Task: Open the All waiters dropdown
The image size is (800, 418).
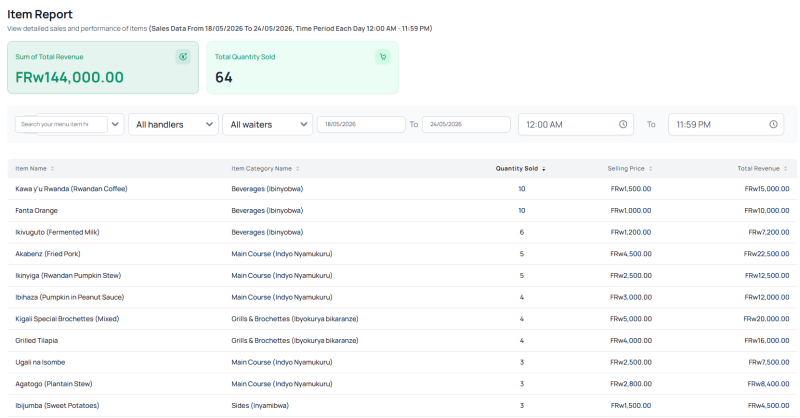Action: 267,125
